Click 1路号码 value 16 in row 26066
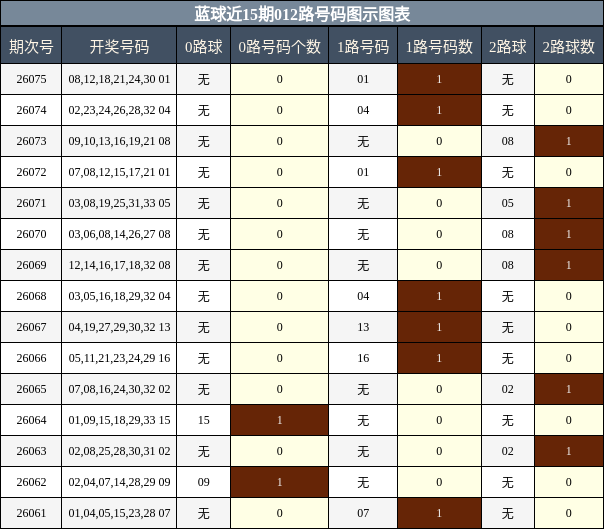This screenshot has height=529, width=604. click(x=363, y=358)
